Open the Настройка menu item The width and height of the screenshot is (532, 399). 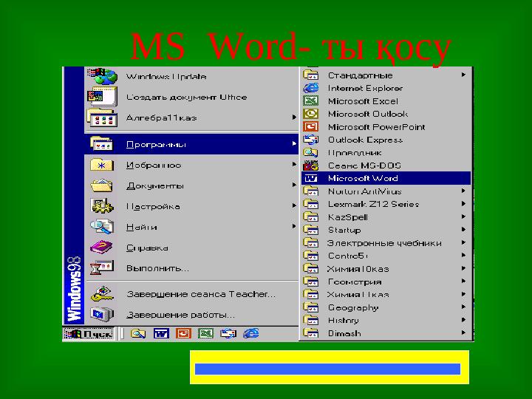point(191,206)
